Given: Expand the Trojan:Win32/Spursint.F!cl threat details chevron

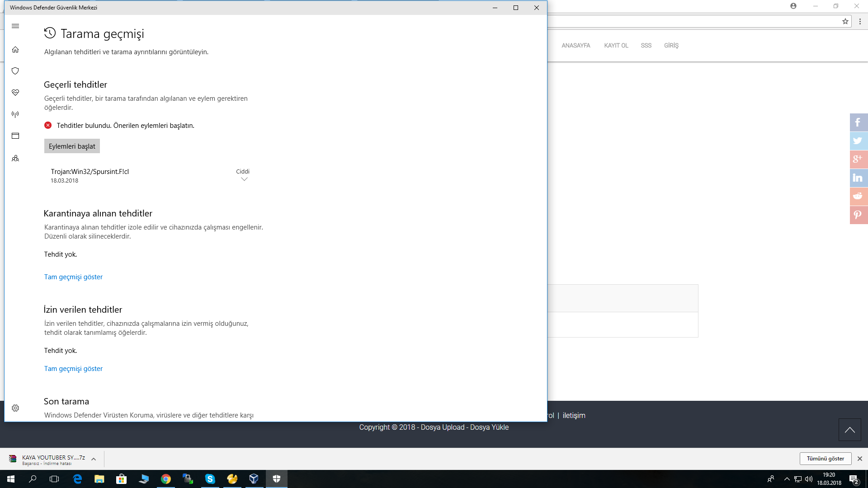Looking at the screenshot, I should (x=244, y=179).
